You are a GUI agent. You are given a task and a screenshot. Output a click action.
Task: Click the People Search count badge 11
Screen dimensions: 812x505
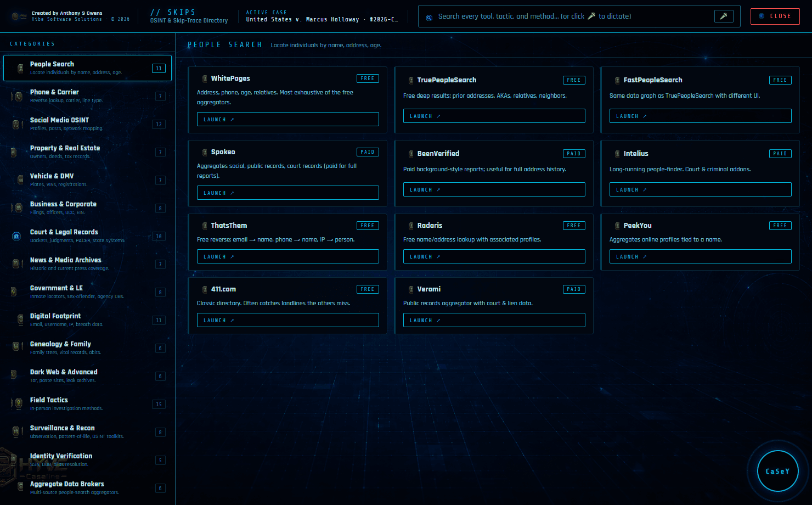pos(159,69)
